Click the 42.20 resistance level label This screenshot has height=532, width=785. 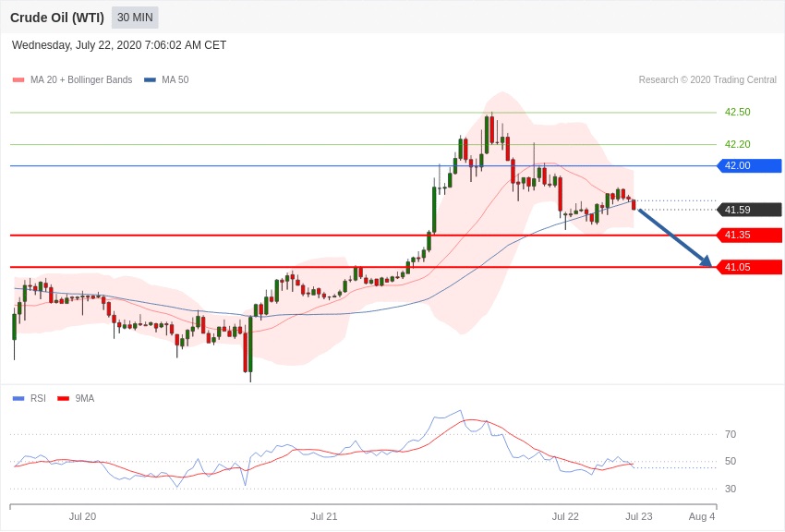click(x=737, y=144)
